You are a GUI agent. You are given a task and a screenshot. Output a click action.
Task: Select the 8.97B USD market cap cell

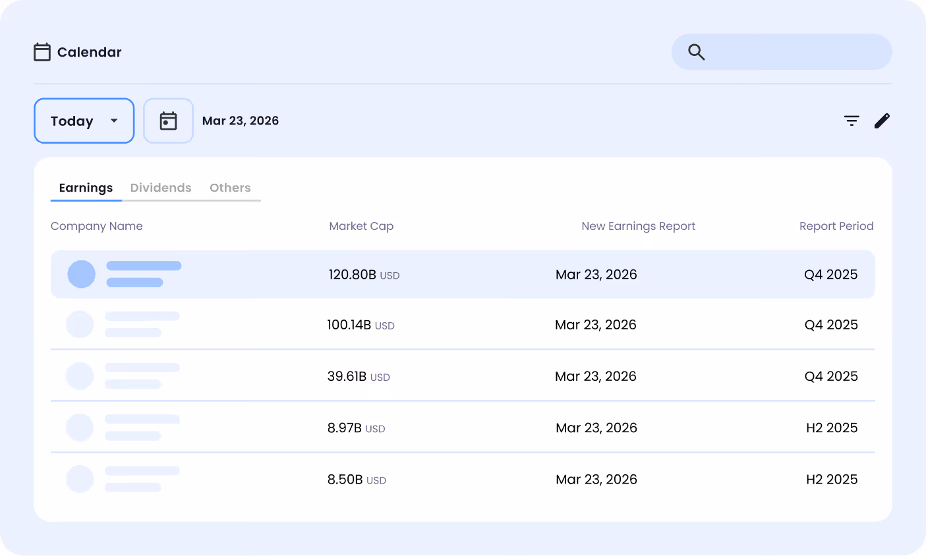click(x=357, y=428)
